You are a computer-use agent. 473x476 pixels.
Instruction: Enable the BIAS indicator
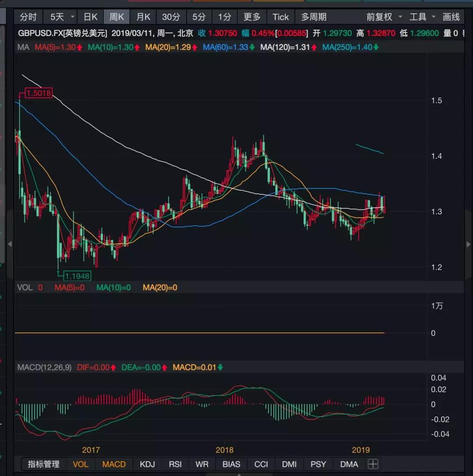click(x=231, y=464)
